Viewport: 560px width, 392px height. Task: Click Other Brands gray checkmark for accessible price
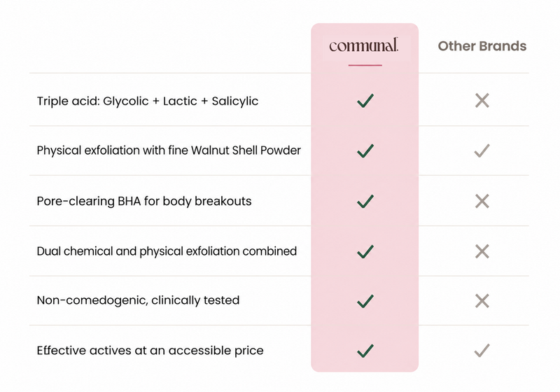[x=482, y=351]
